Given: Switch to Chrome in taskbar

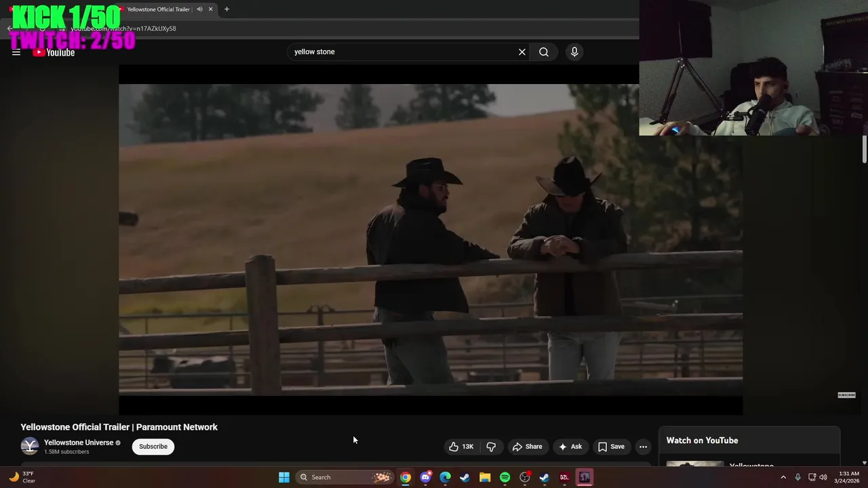Looking at the screenshot, I should click(x=405, y=477).
